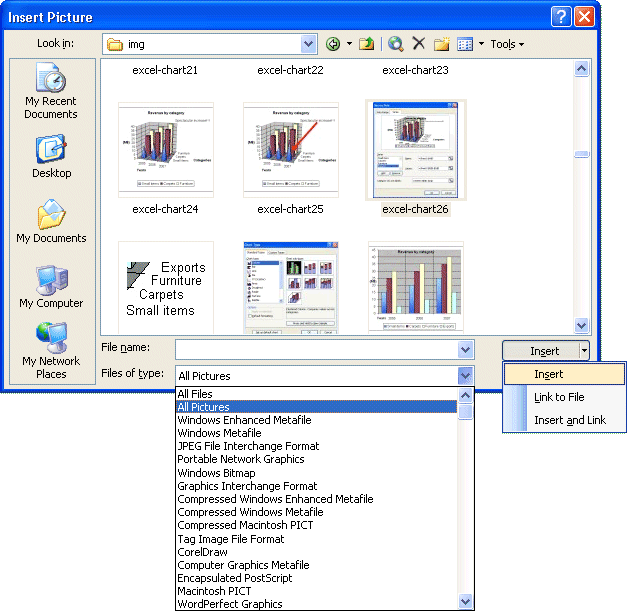The height and width of the screenshot is (611, 627).
Task: Open My Documents in the places bar
Action: 51,221
